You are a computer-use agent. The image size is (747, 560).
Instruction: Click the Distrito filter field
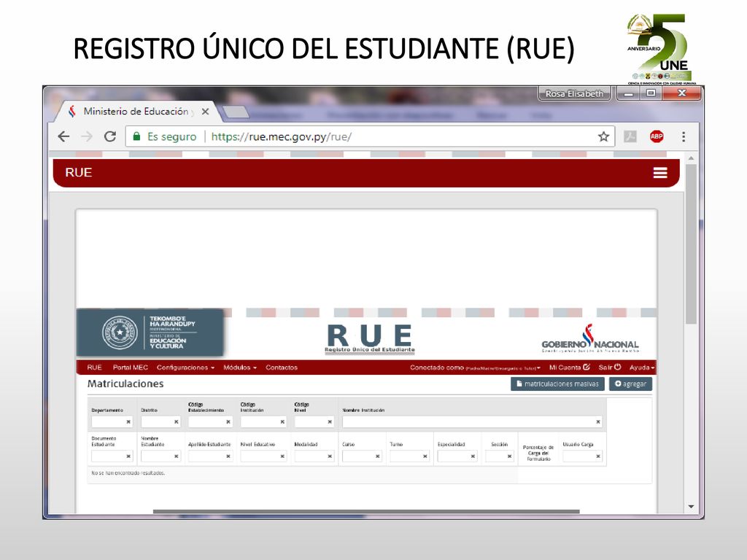pyautogui.click(x=160, y=422)
